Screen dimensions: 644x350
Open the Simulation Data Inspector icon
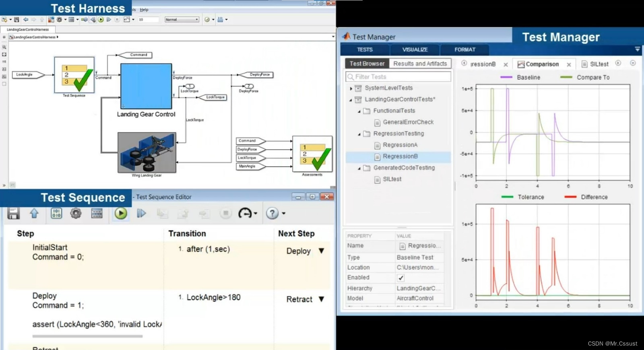tap(127, 19)
